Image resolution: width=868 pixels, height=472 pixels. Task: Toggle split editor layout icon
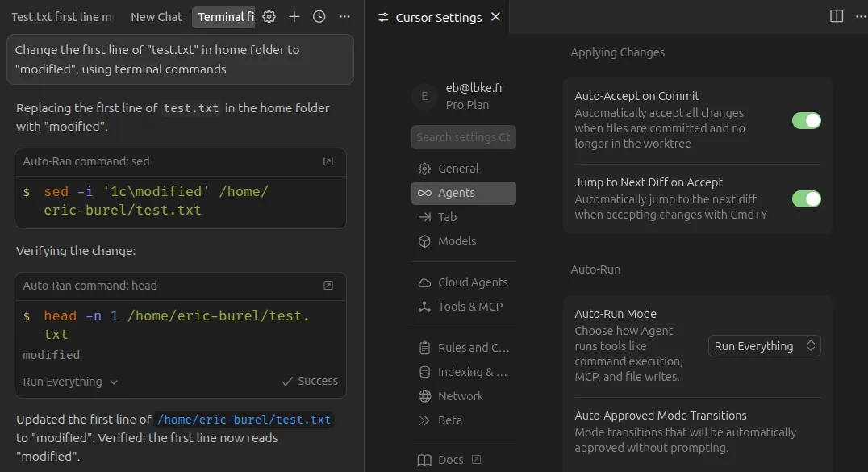837,17
